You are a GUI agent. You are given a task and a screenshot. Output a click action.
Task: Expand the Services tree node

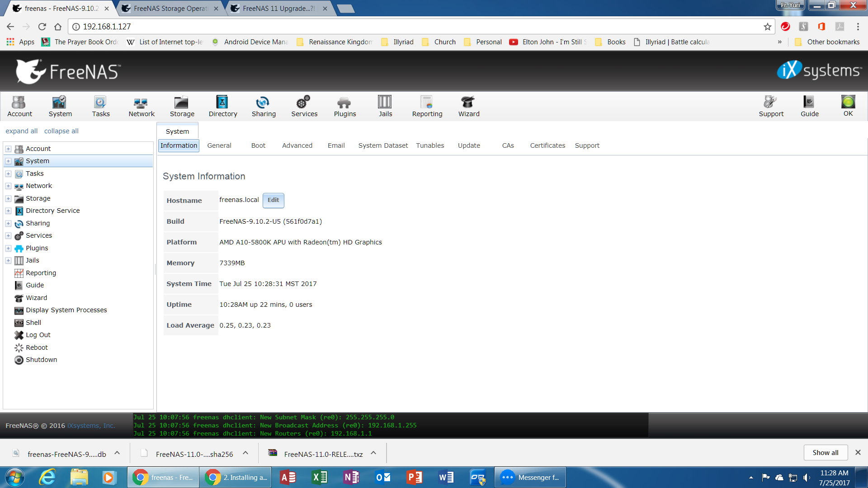click(8, 235)
